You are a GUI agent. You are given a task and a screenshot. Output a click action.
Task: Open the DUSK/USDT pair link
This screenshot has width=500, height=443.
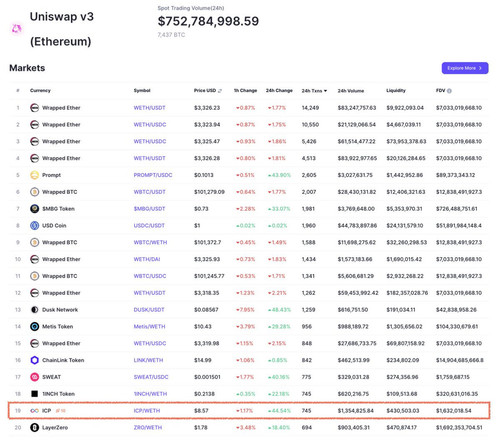point(149,310)
